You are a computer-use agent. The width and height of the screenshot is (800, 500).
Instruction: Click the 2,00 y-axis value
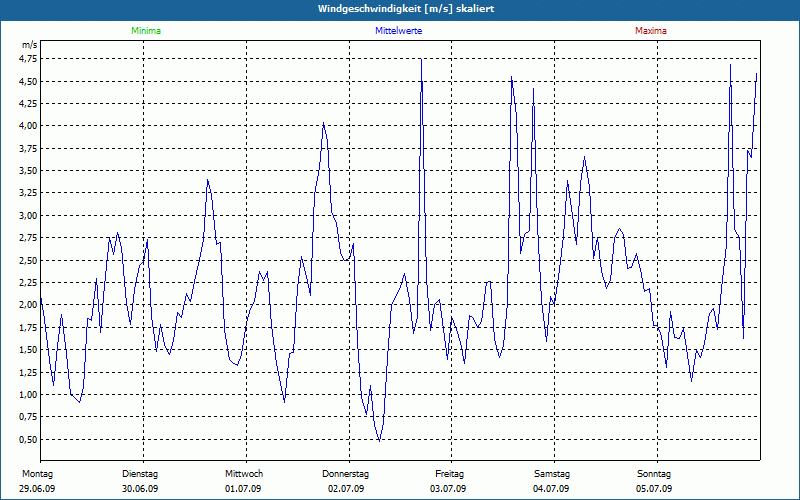(x=29, y=305)
